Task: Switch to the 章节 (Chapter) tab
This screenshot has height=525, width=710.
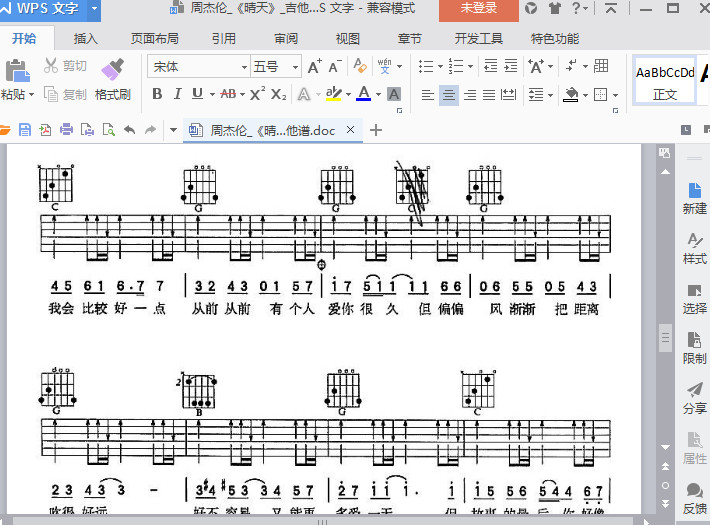Action: point(409,39)
